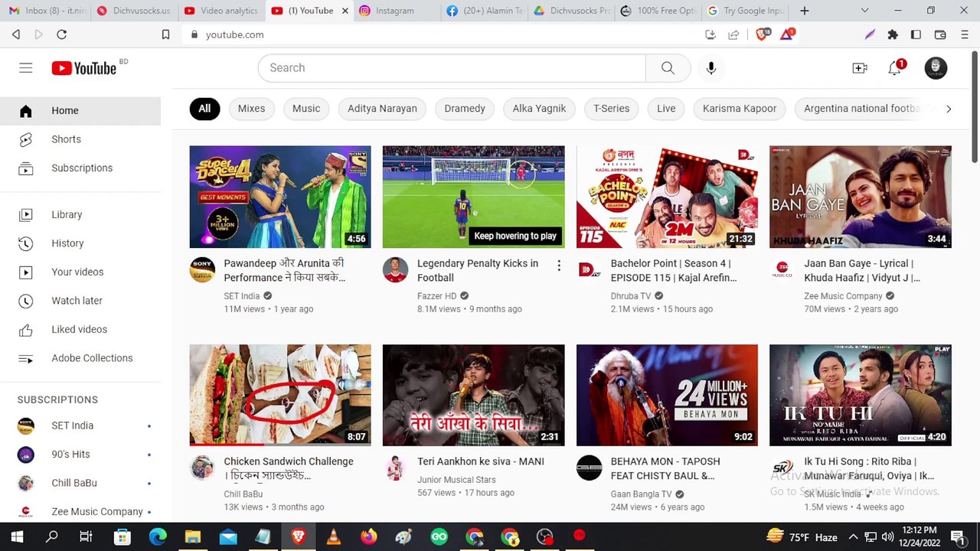The height and width of the screenshot is (551, 980).
Task: Open Your videos in sidebar
Action: coord(80,272)
